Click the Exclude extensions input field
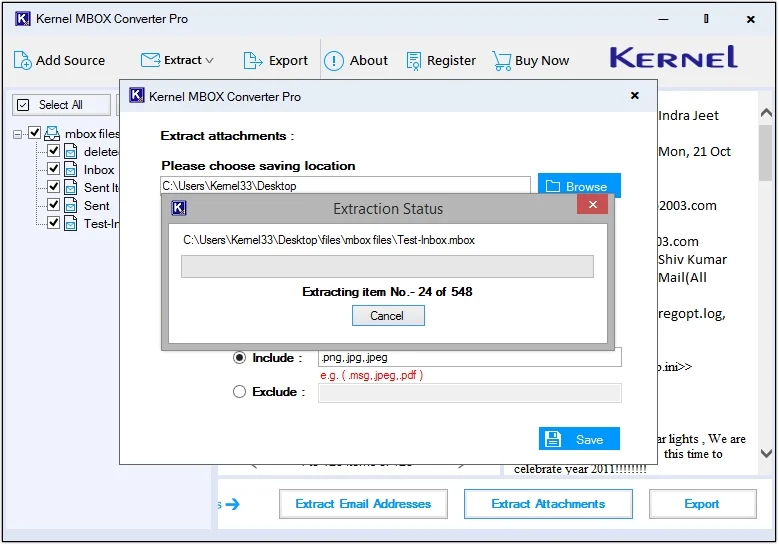Screen dimensions: 779x545 [x=469, y=392]
